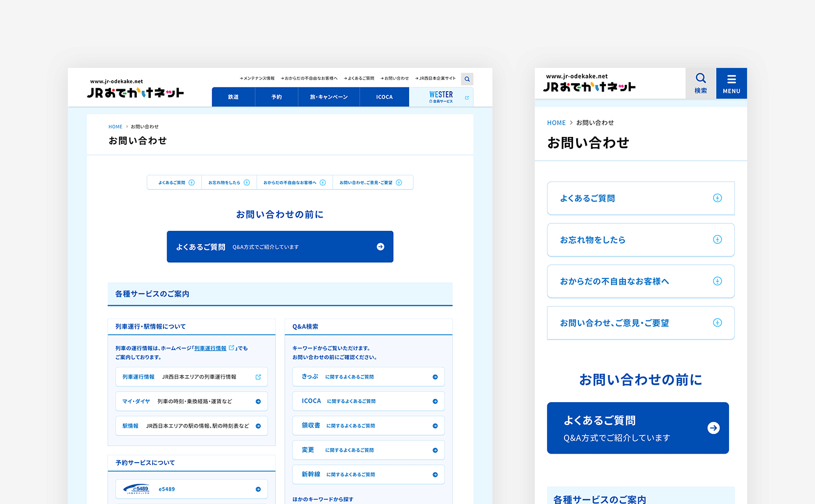Click the desktop header search magnifier icon
This screenshot has height=504, width=815.
pos(467,79)
